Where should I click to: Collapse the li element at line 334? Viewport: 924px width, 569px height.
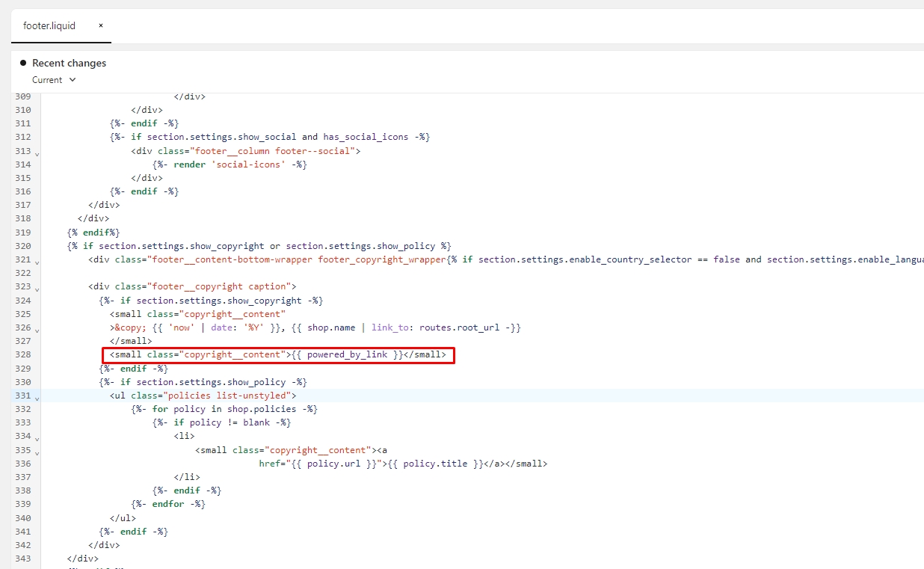(x=37, y=438)
